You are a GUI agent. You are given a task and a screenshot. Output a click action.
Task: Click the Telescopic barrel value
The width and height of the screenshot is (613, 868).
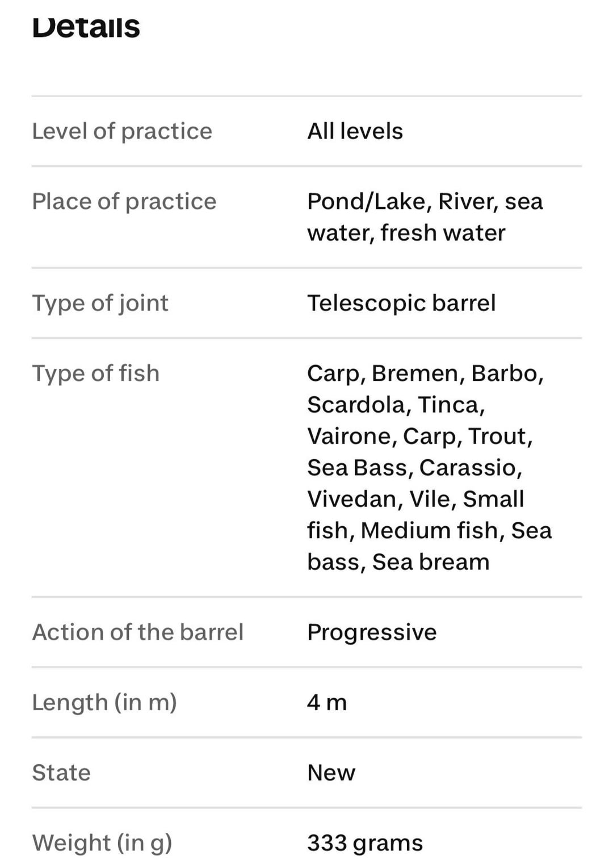(x=401, y=303)
